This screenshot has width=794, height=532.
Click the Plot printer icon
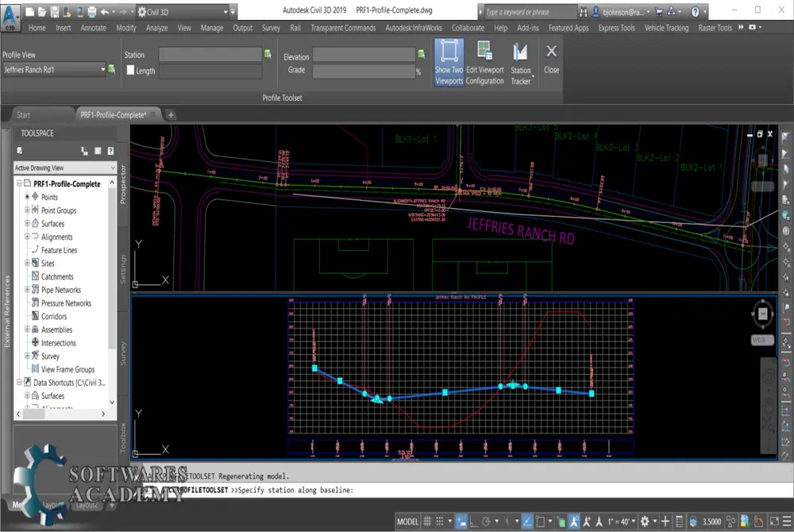(x=92, y=12)
